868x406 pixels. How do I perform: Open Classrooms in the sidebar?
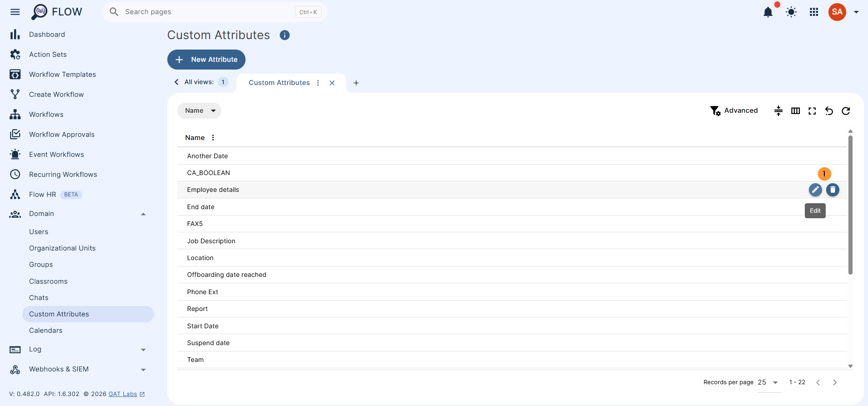click(x=48, y=281)
